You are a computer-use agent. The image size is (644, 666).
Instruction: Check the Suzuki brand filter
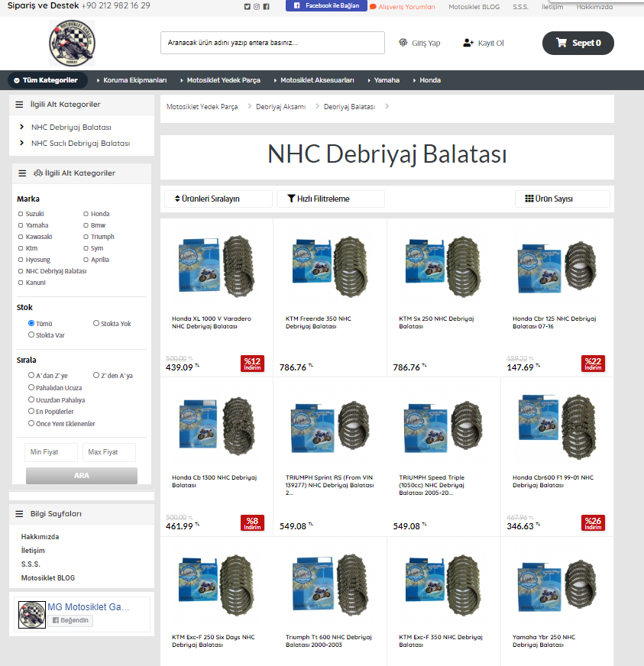[19, 213]
